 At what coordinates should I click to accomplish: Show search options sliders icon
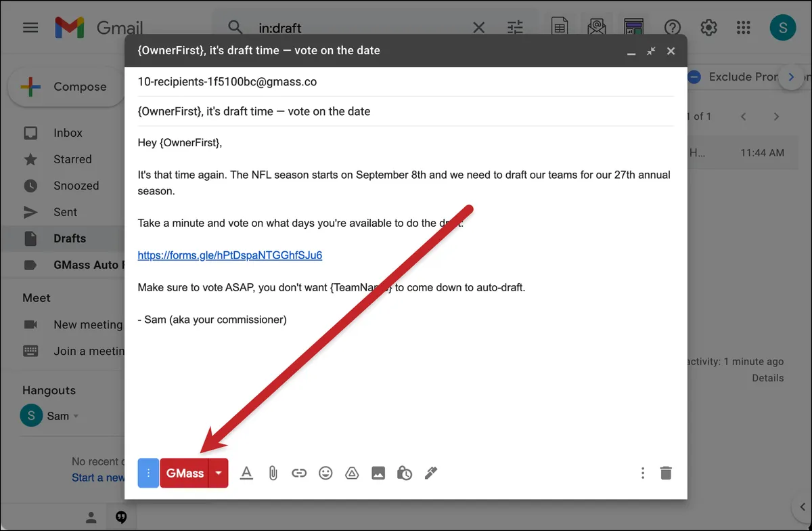(x=515, y=28)
